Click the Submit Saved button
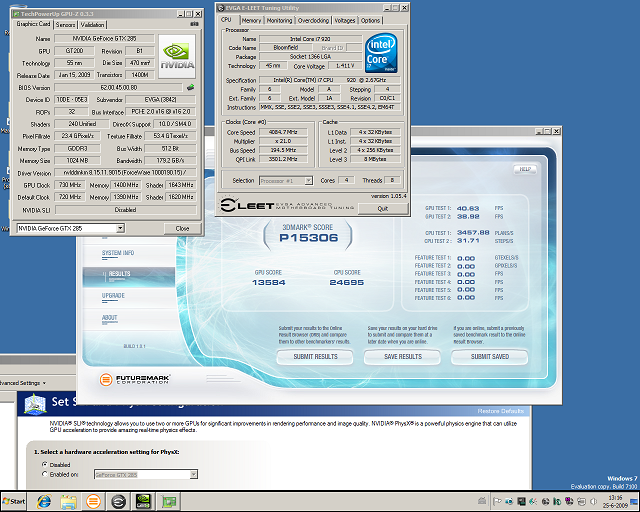The width and height of the screenshot is (640, 512). (489, 356)
